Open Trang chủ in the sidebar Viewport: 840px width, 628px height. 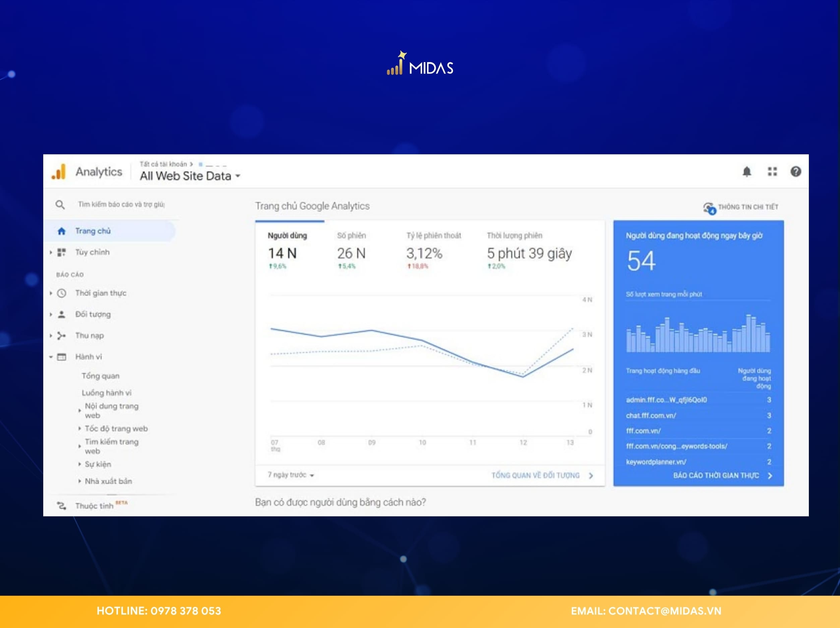[109, 231]
